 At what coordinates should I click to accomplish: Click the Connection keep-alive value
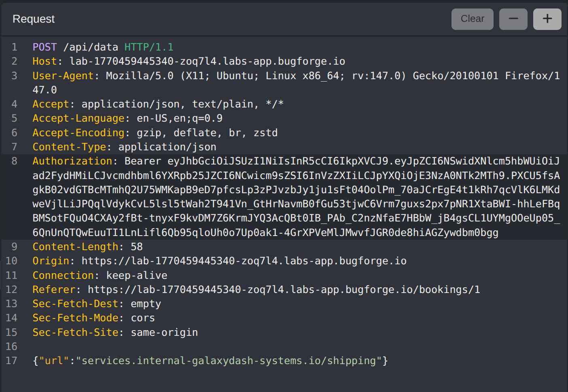137,276
